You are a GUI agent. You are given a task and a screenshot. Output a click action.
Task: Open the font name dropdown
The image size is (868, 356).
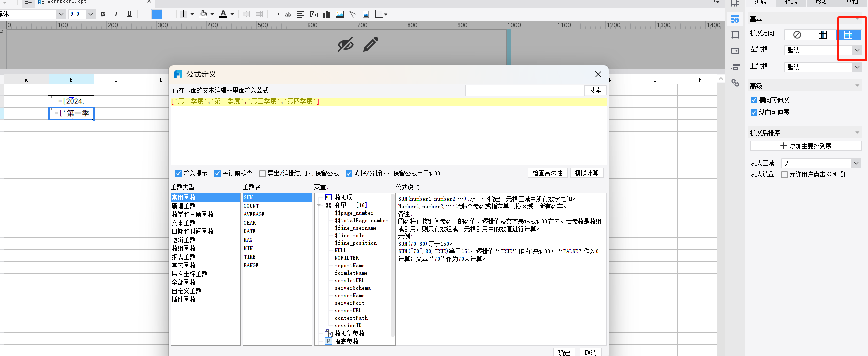click(61, 14)
